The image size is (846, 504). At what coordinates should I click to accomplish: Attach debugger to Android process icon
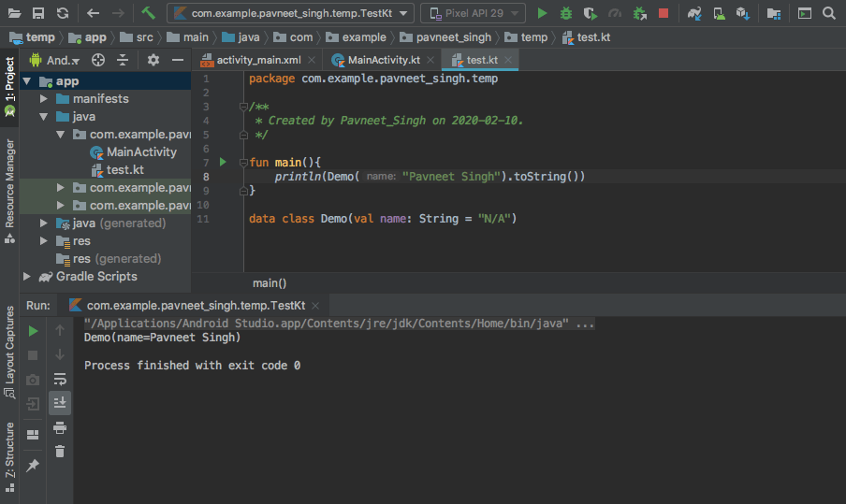(639, 13)
